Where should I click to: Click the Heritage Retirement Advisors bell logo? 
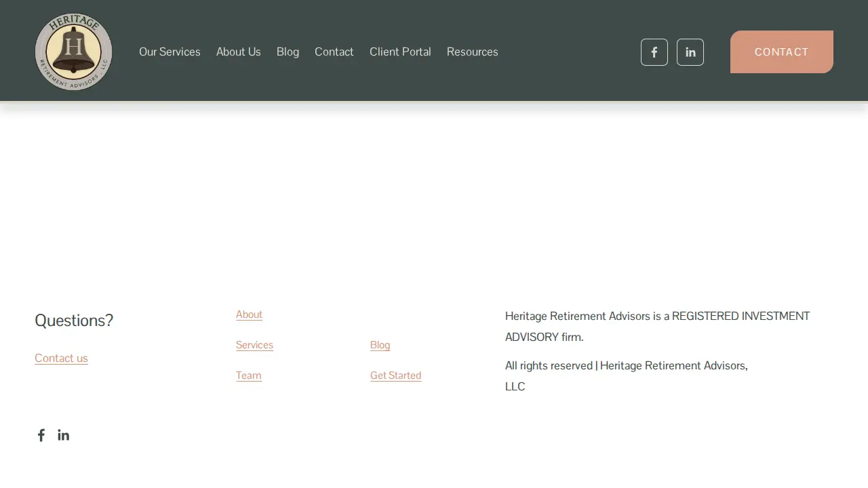click(73, 52)
